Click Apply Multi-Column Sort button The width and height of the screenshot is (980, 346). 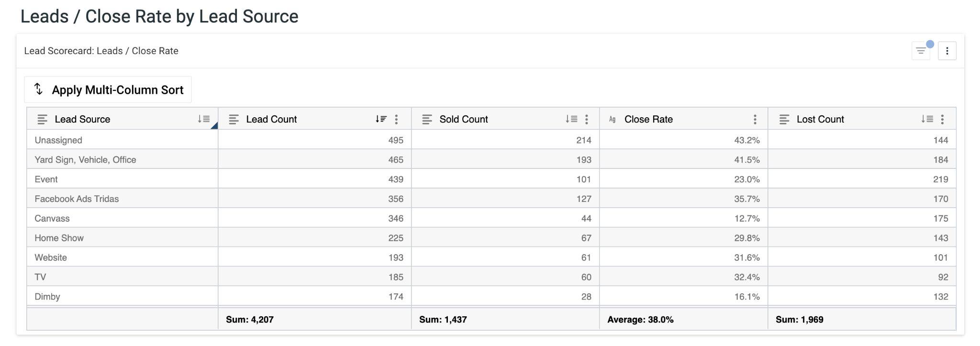[x=108, y=89]
